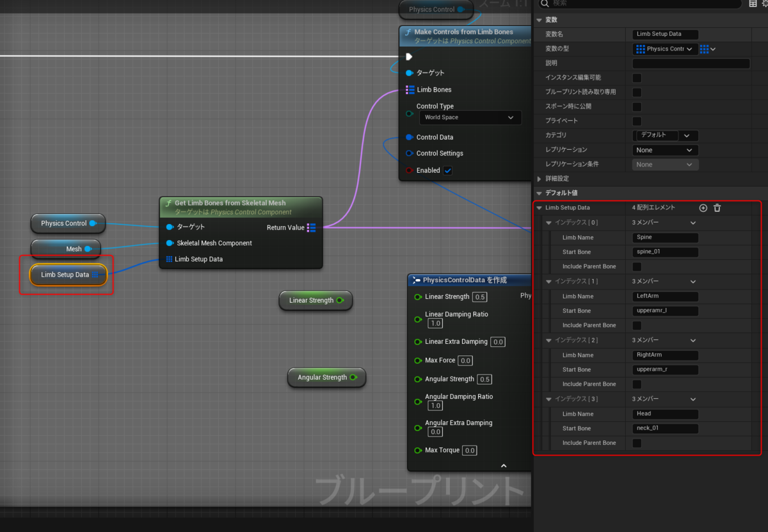Open the カテゴリ デフォルト dropdown
Viewport: 768px width, 532px height.
[x=666, y=136]
